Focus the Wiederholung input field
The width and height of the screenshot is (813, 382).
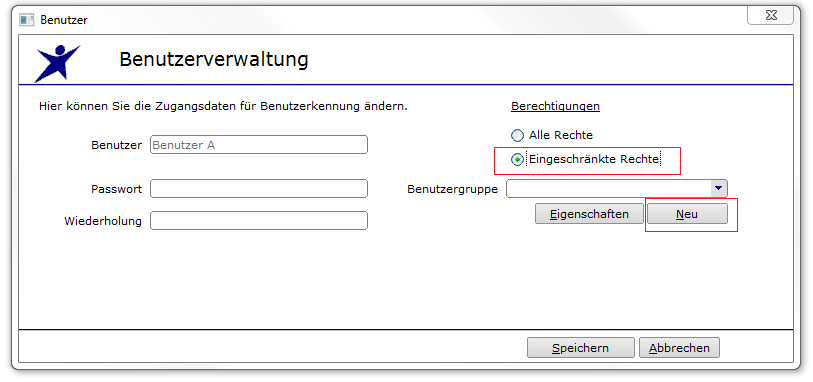click(259, 221)
